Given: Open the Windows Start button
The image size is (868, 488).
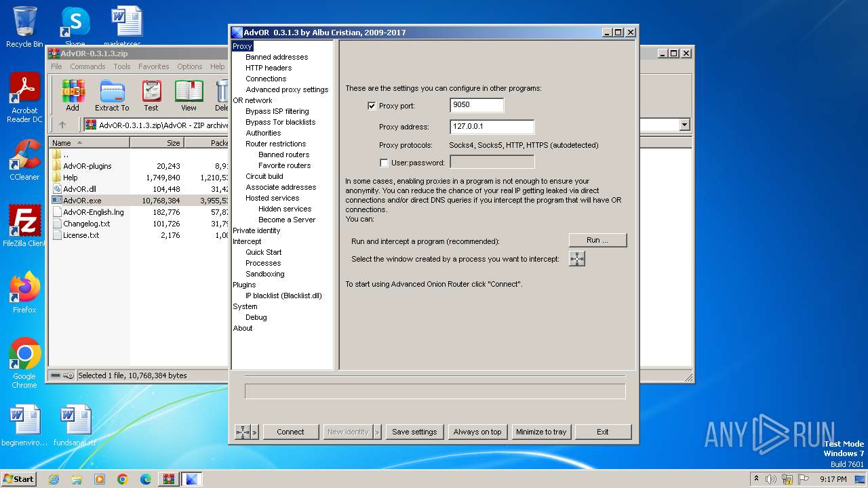Looking at the screenshot, I should coord(19,479).
